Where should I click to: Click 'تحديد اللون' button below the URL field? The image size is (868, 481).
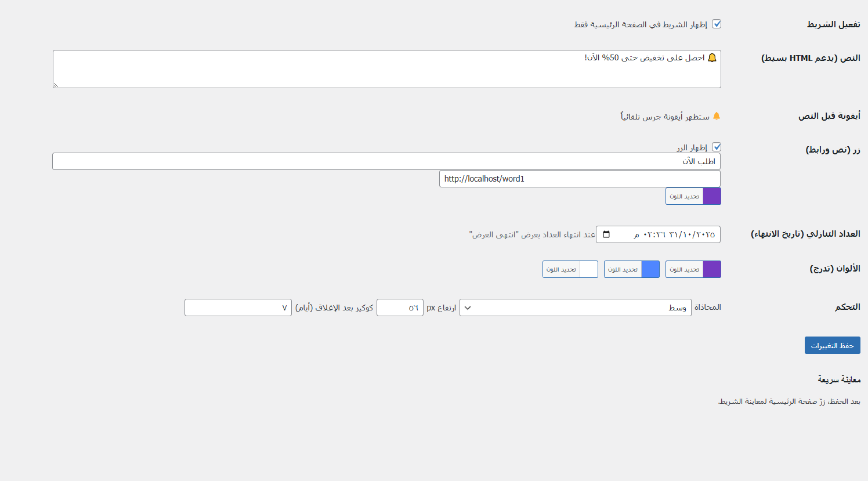pyautogui.click(x=684, y=196)
